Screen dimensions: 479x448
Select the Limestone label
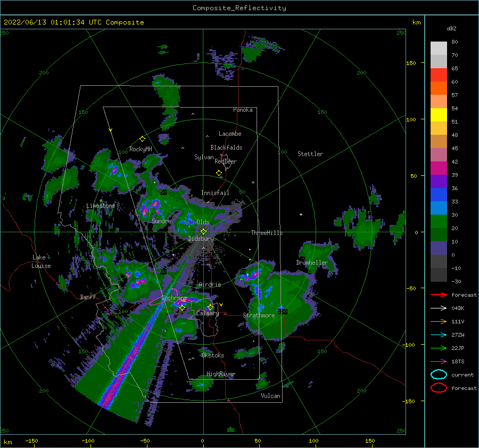click(101, 206)
